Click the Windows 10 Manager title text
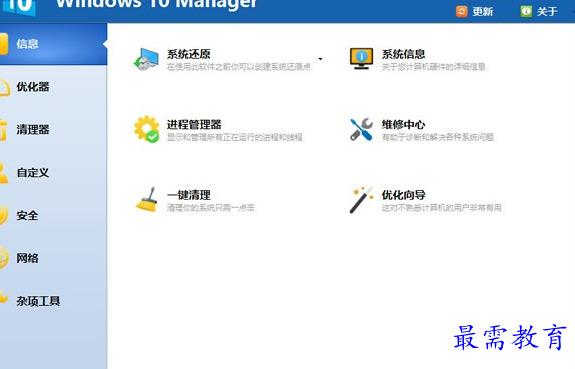This screenshot has width=575, height=369. click(157, 4)
